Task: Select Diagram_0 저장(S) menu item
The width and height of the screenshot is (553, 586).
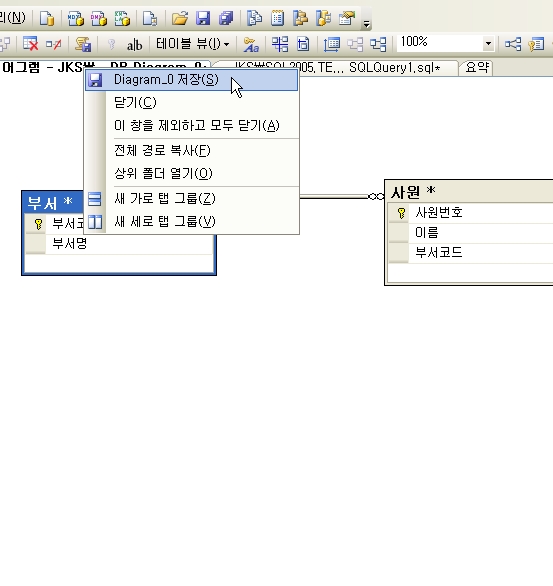Action: pyautogui.click(x=191, y=80)
